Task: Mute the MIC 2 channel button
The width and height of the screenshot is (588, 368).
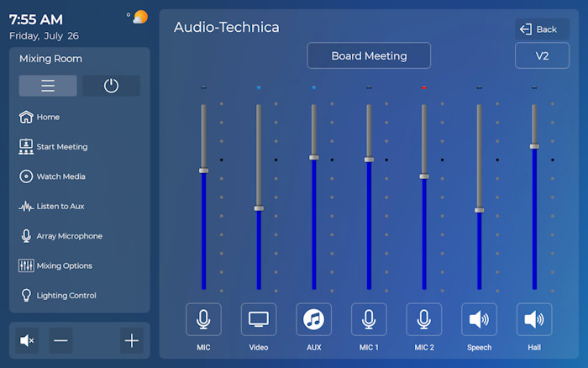Action: pos(424,319)
